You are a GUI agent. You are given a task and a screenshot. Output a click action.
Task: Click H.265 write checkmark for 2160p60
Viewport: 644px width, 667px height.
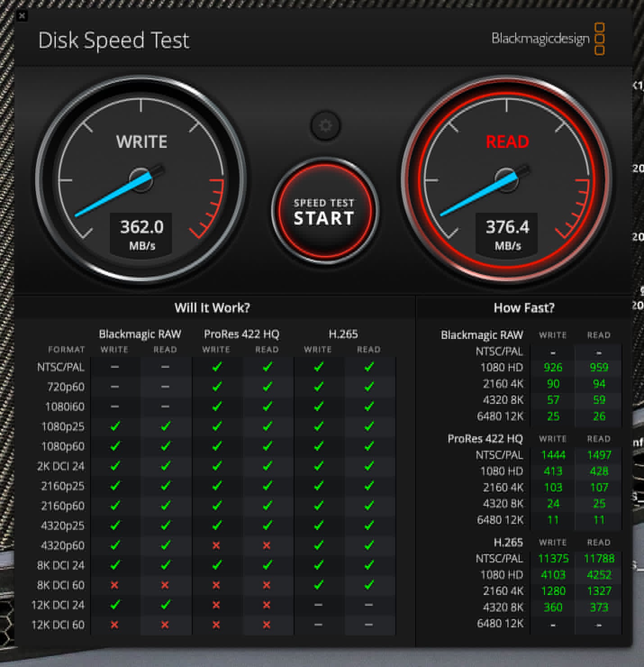(318, 505)
